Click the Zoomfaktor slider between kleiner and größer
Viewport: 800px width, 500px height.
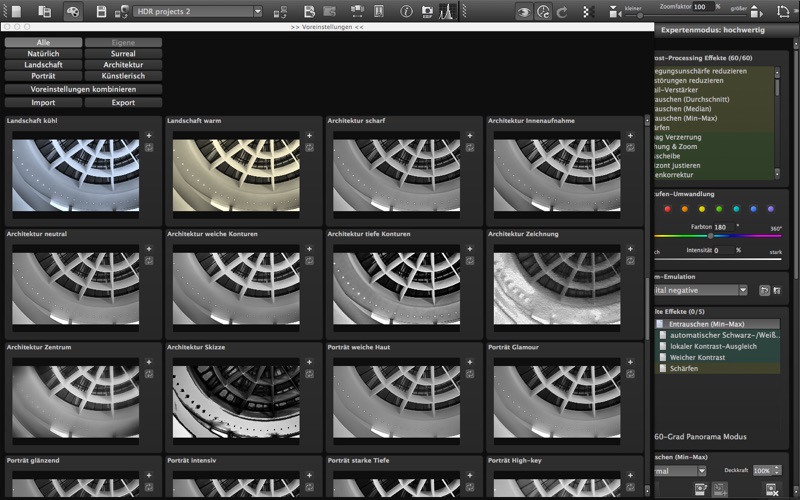click(685, 15)
